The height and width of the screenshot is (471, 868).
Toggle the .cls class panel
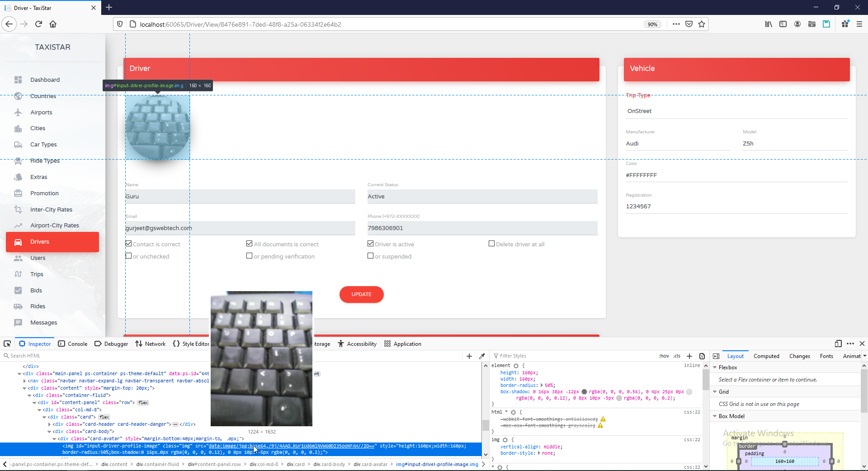click(677, 356)
